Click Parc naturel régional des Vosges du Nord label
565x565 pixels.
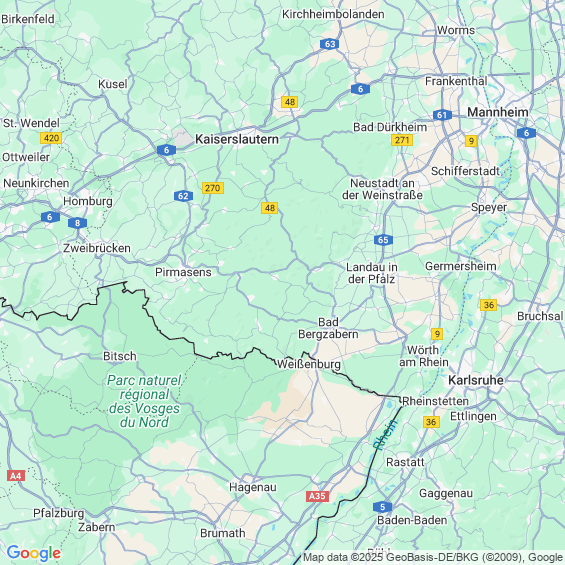(144, 401)
